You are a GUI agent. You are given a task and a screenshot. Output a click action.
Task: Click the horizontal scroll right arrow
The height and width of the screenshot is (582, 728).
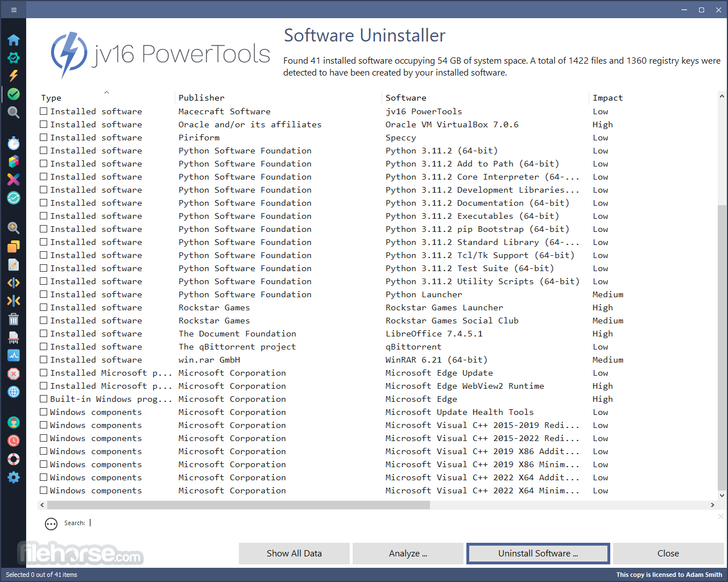tap(713, 505)
